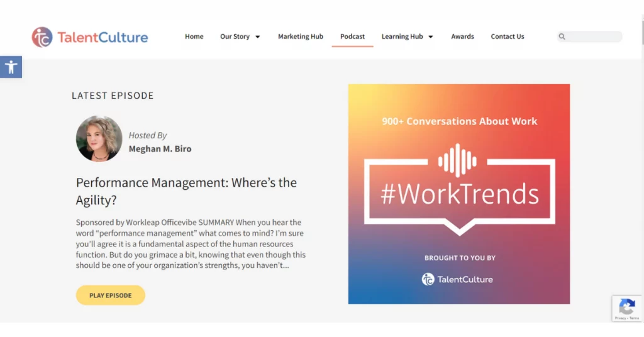Click the sound wave icon on cover
The image size is (644, 337).
[x=457, y=160]
